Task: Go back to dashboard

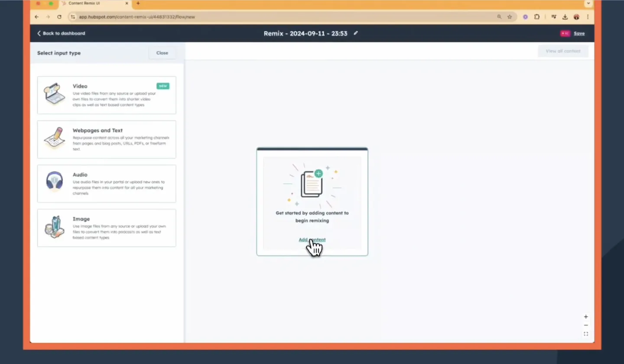Action: click(61, 33)
